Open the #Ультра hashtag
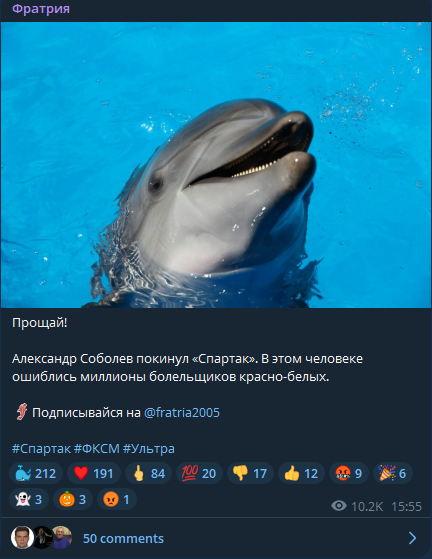The width and height of the screenshot is (432, 559). tap(149, 448)
